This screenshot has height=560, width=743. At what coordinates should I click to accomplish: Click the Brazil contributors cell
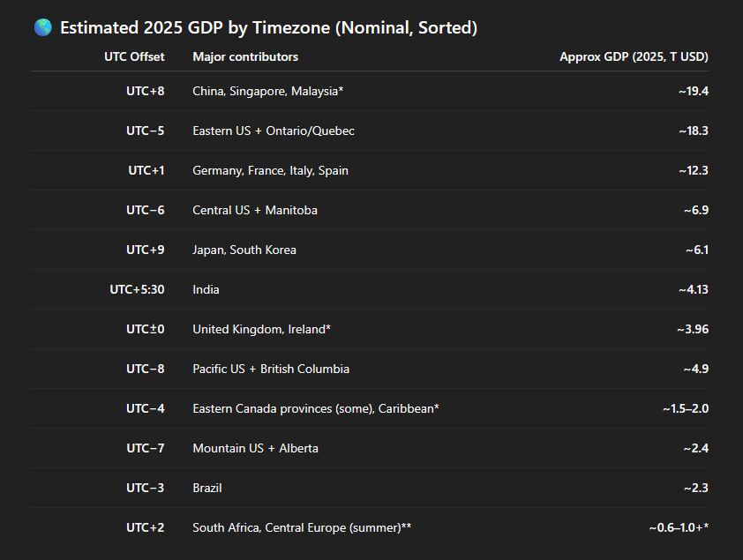point(207,488)
